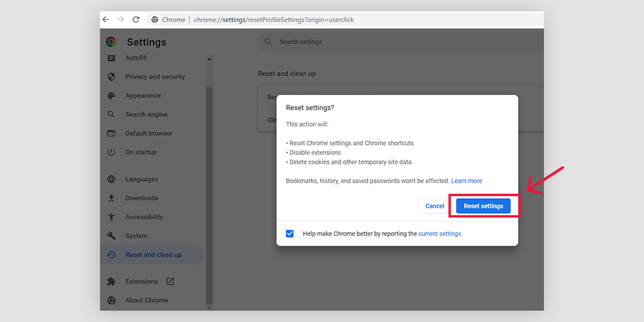The image size is (644, 322).
Task: Uncheck the Help make Chrome better checkbox
Action: [x=290, y=233]
